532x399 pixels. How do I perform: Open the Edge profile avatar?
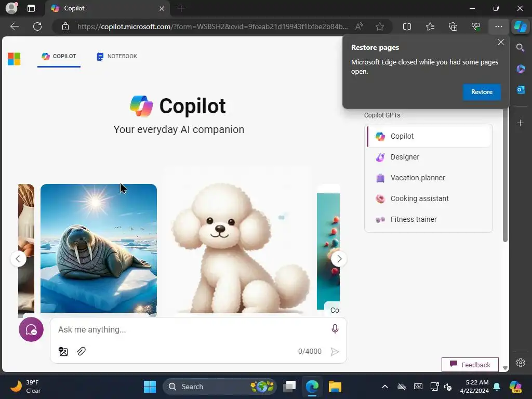[11, 8]
